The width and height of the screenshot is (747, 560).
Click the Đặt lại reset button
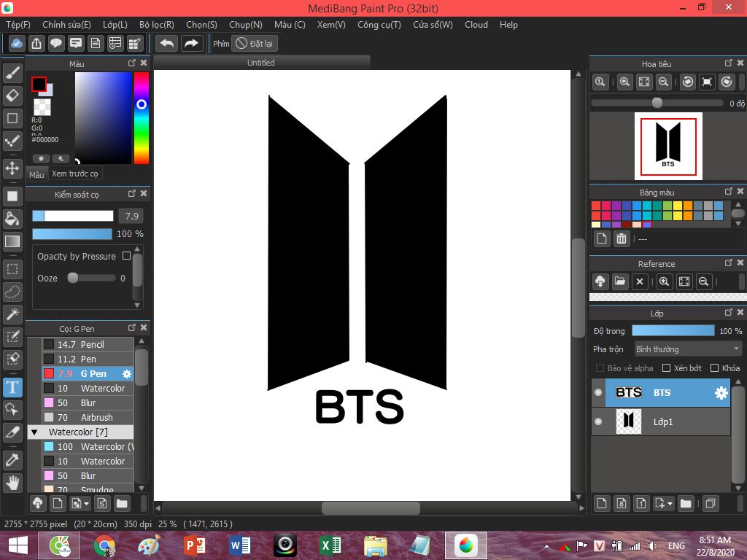pos(255,43)
